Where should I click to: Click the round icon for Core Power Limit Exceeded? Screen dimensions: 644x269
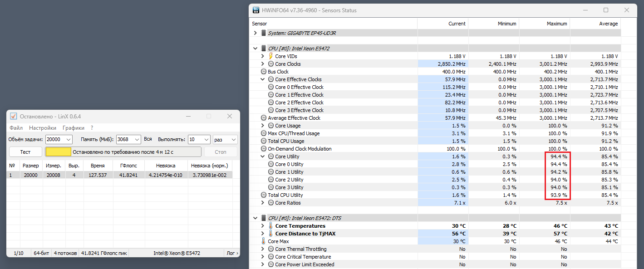pyautogui.click(x=271, y=264)
